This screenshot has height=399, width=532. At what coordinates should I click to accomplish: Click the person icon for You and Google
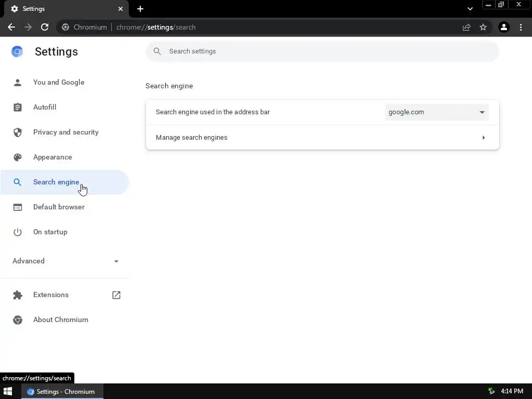pyautogui.click(x=18, y=83)
